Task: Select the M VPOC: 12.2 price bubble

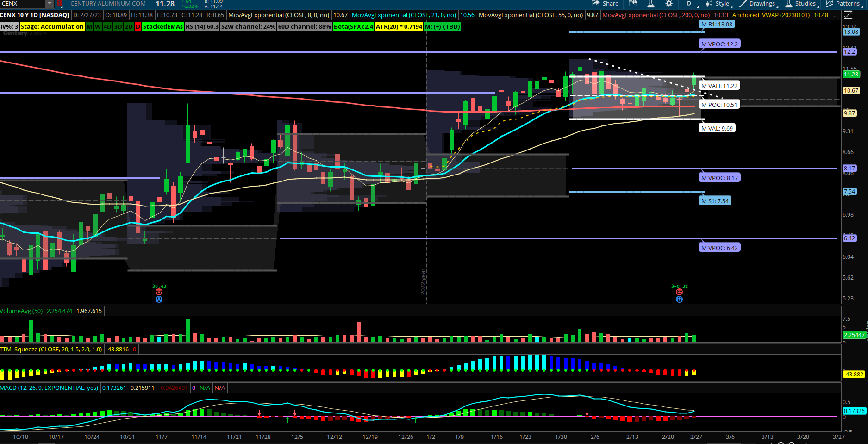Action: pyautogui.click(x=720, y=44)
